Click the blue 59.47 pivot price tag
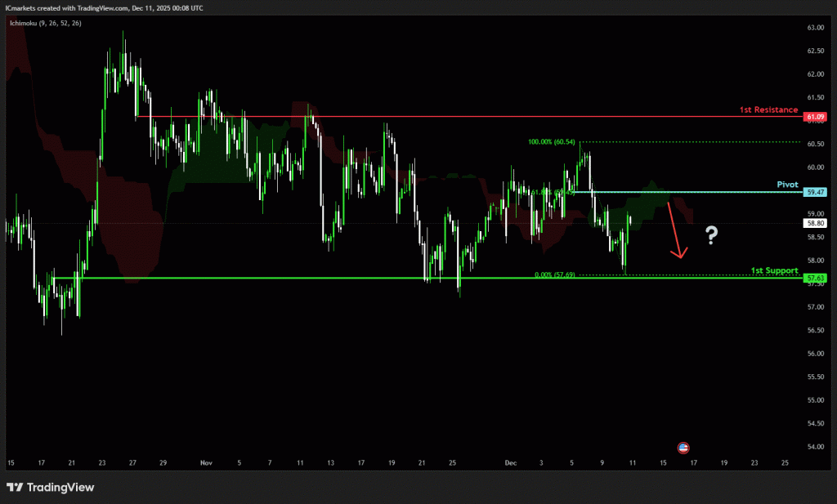This screenshot has width=837, height=504. point(815,192)
